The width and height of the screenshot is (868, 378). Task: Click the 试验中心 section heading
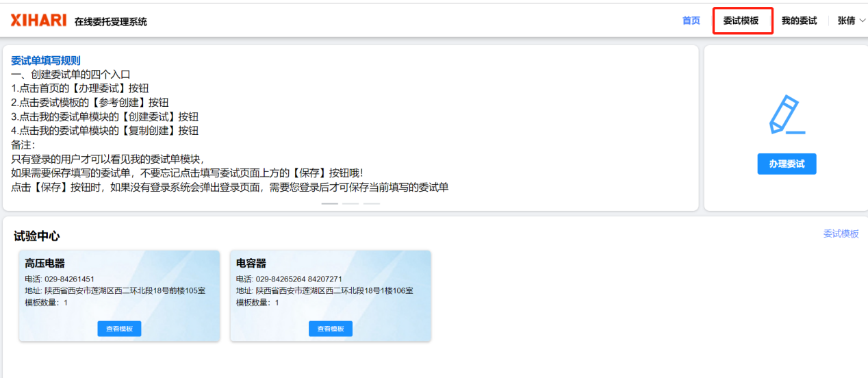point(37,236)
